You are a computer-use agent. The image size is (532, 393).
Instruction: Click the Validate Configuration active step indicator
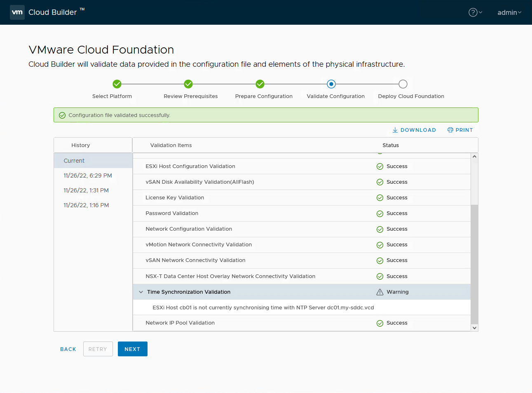[331, 84]
